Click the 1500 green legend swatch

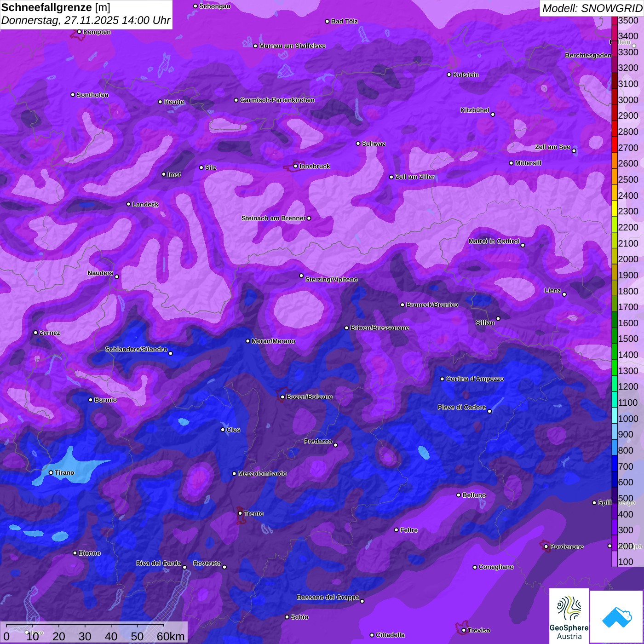tap(615, 336)
